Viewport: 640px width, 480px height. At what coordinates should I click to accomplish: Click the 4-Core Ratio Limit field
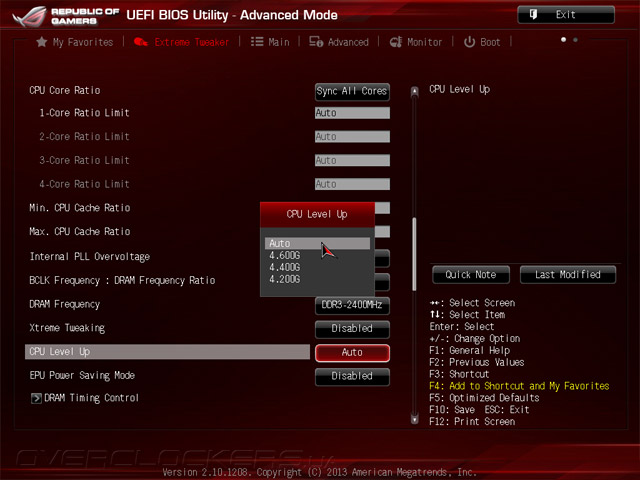[x=352, y=184]
